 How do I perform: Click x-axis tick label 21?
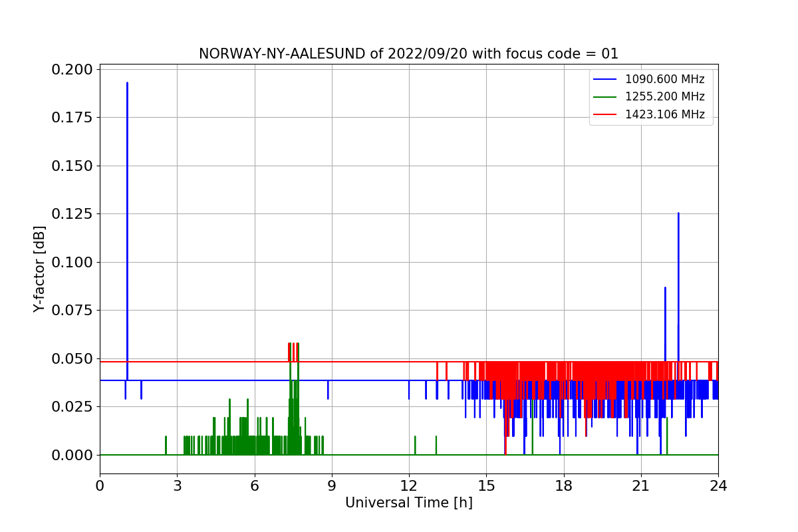pyautogui.click(x=641, y=485)
